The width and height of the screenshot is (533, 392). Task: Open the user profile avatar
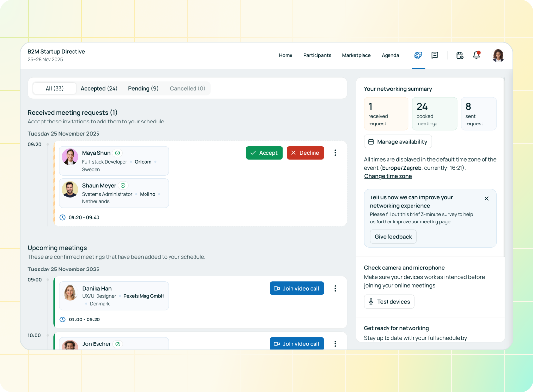[498, 55]
